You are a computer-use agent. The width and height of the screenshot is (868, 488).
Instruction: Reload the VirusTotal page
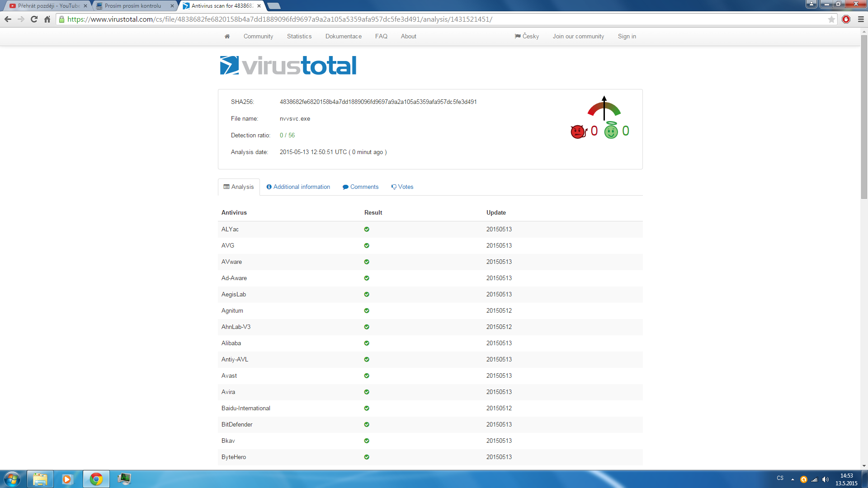click(x=34, y=19)
